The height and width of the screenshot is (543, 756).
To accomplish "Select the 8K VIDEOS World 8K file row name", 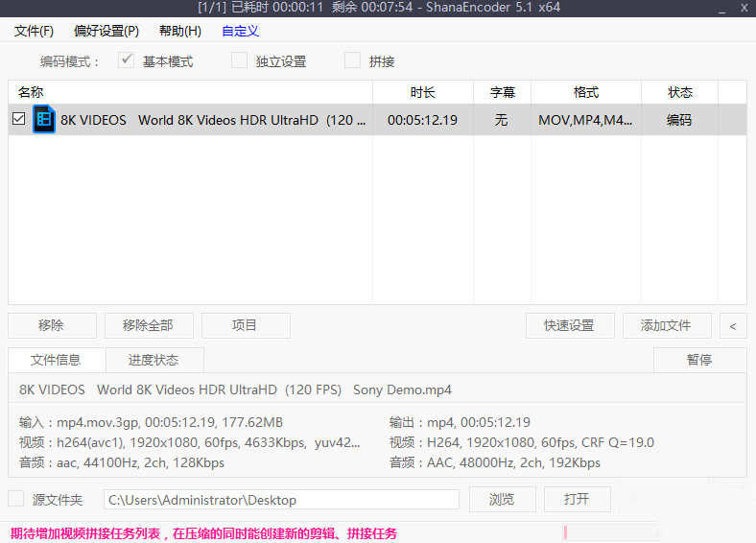I will pyautogui.click(x=213, y=120).
